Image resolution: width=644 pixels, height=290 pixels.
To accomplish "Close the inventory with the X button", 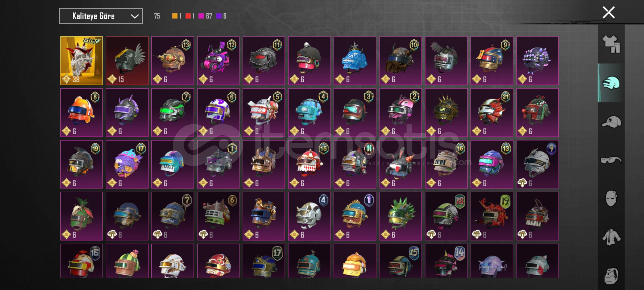I will pos(609,12).
